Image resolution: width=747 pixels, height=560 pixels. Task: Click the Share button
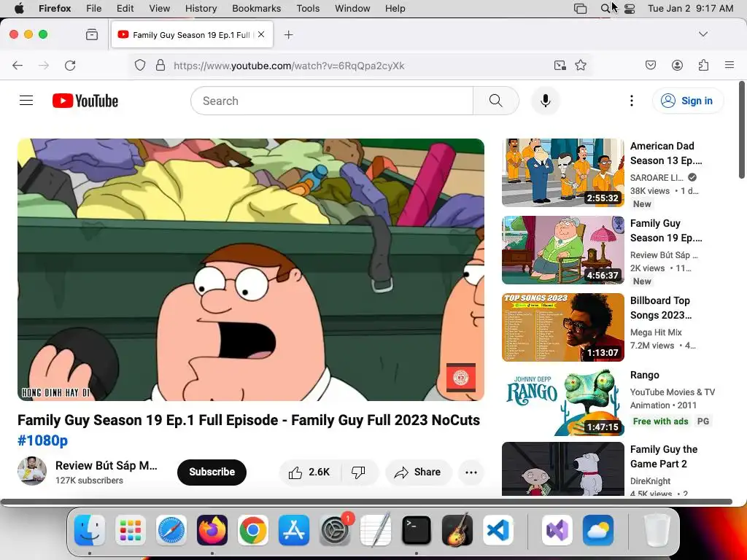pyautogui.click(x=418, y=472)
